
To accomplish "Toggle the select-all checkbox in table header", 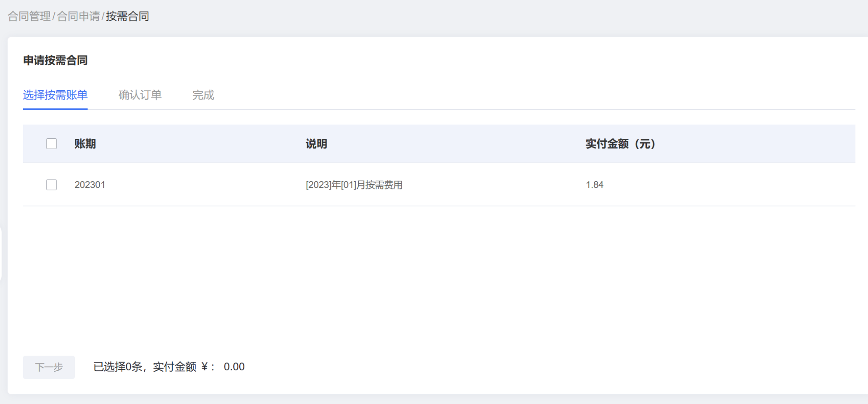I will [x=51, y=144].
